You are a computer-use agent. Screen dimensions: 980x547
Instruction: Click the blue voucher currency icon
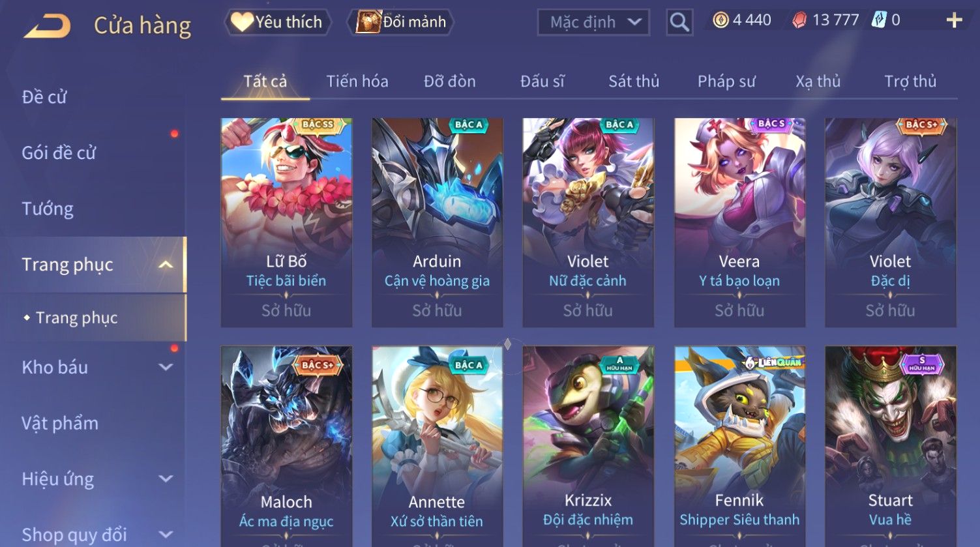[x=880, y=20]
